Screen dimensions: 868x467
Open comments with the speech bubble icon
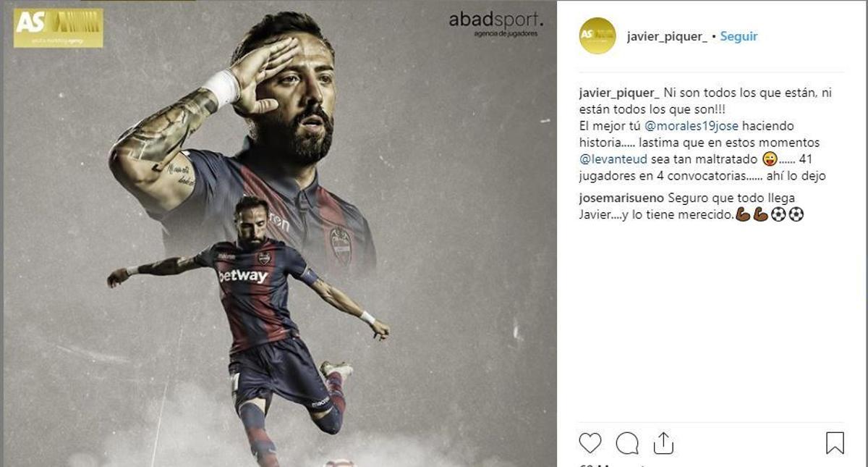pyautogui.click(x=627, y=443)
